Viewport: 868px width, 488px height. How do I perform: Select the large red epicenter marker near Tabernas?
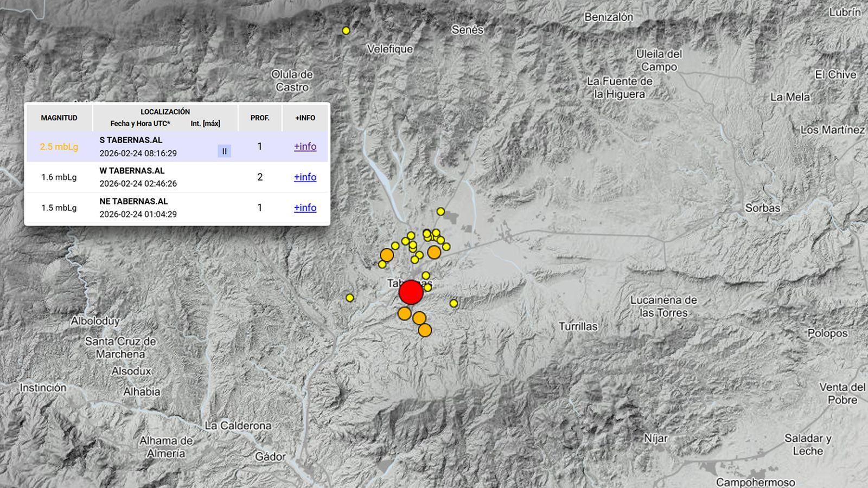pos(411,293)
